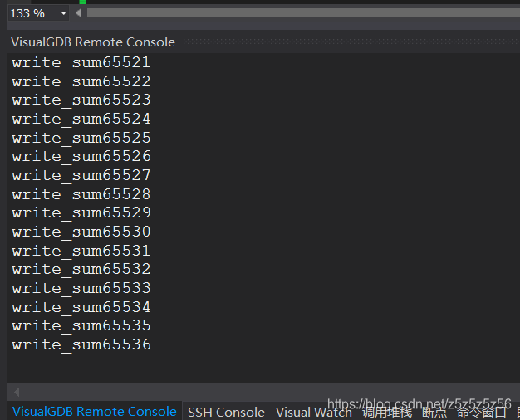Select the line write_sum65536
Screen dimensions: 520x420
point(81,344)
